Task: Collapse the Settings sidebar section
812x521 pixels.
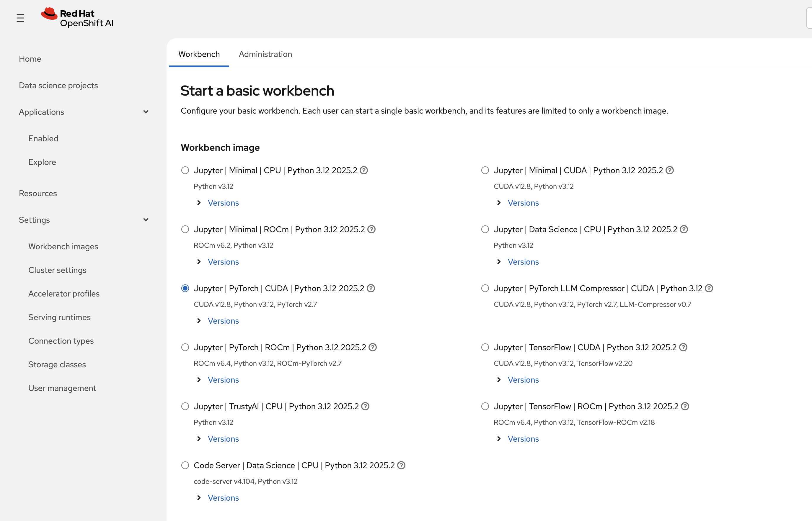Action: 146,220
